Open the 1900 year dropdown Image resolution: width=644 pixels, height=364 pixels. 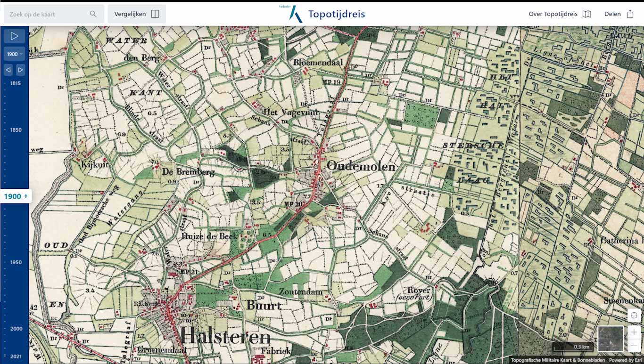(x=14, y=54)
